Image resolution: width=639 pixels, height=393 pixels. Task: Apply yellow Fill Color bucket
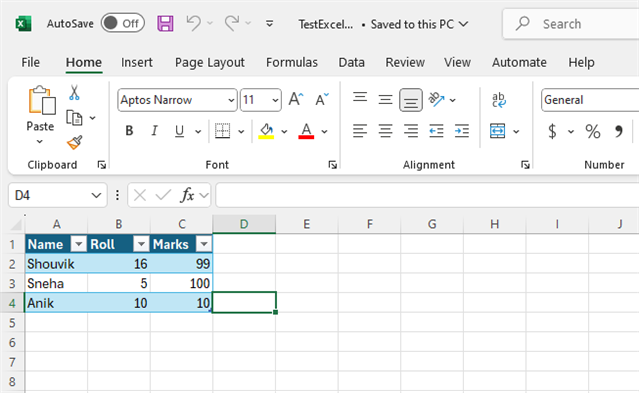pos(266,131)
